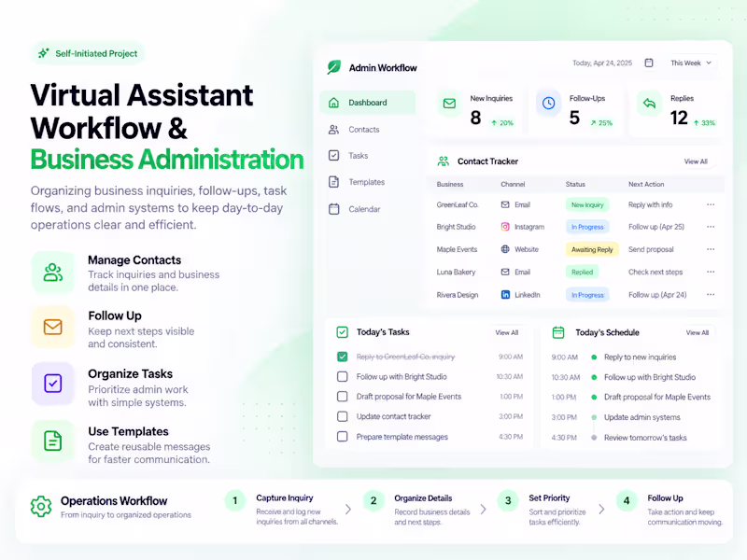
Task: Click the Contact Tracker people icon
Action: click(443, 161)
